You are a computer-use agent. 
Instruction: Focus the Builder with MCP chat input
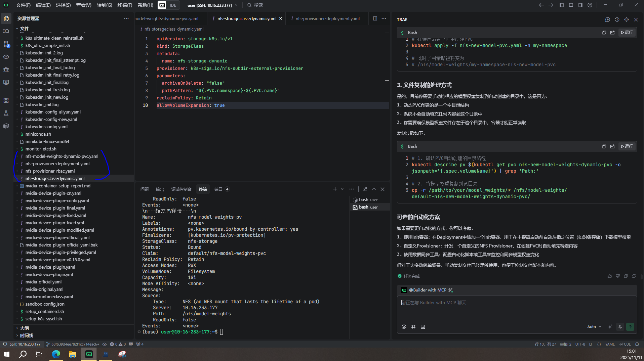517,308
